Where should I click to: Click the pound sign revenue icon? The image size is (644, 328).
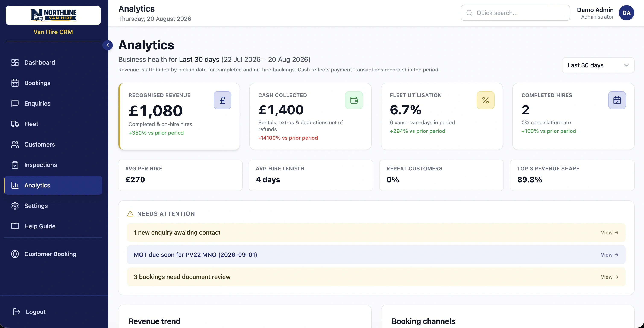(222, 100)
